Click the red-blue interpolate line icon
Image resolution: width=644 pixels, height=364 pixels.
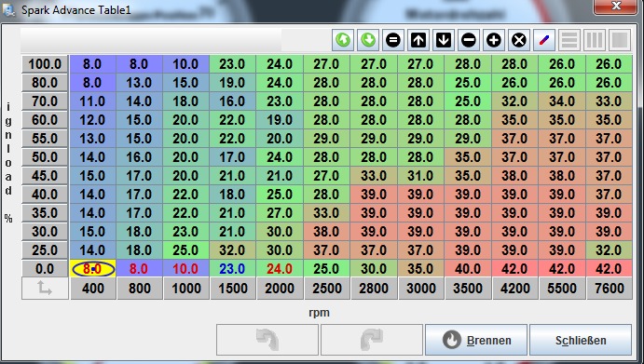click(x=543, y=40)
